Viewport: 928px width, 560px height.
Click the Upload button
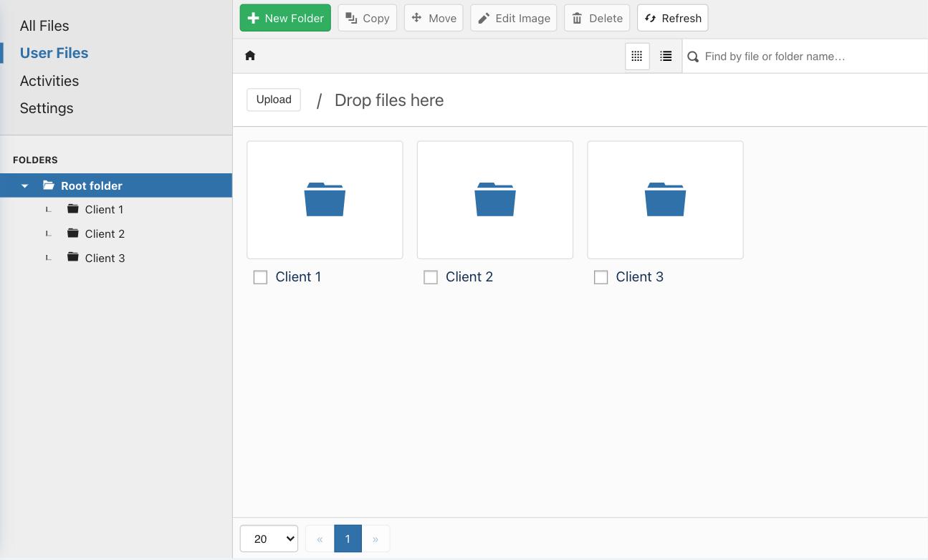click(x=274, y=100)
